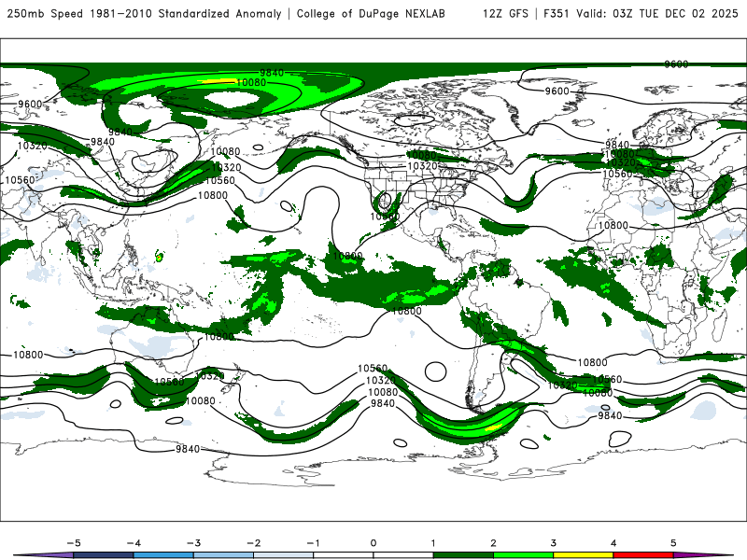The width and height of the screenshot is (747, 560).
Task: Click the "10800" contour label in the South Atlantic
Action: click(593, 362)
